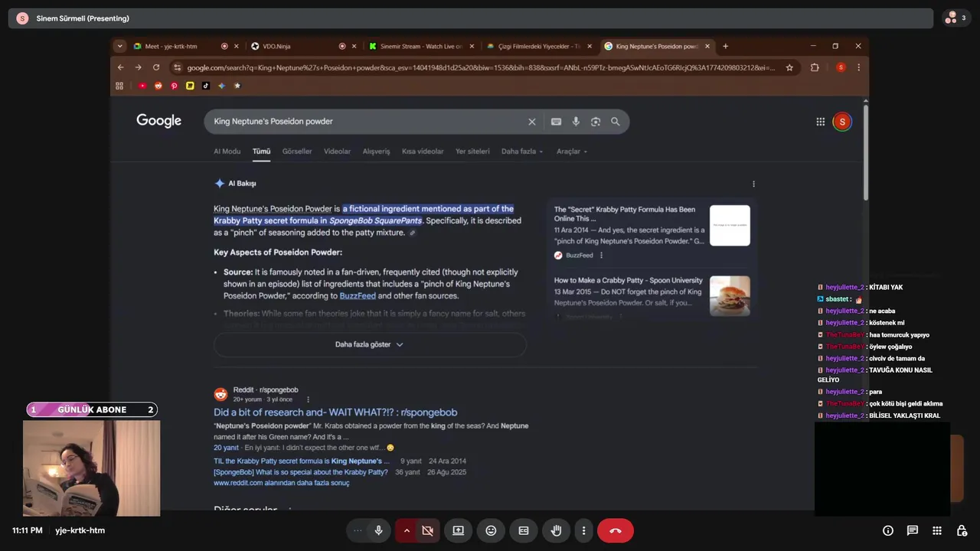Open the TikTok bookmark

click(205, 86)
